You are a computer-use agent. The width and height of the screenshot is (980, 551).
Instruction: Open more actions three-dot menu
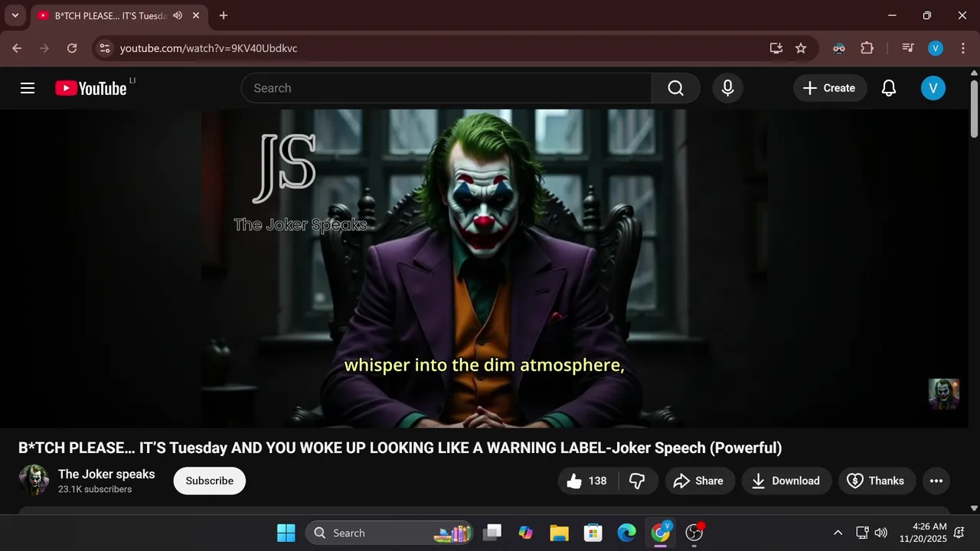(936, 481)
